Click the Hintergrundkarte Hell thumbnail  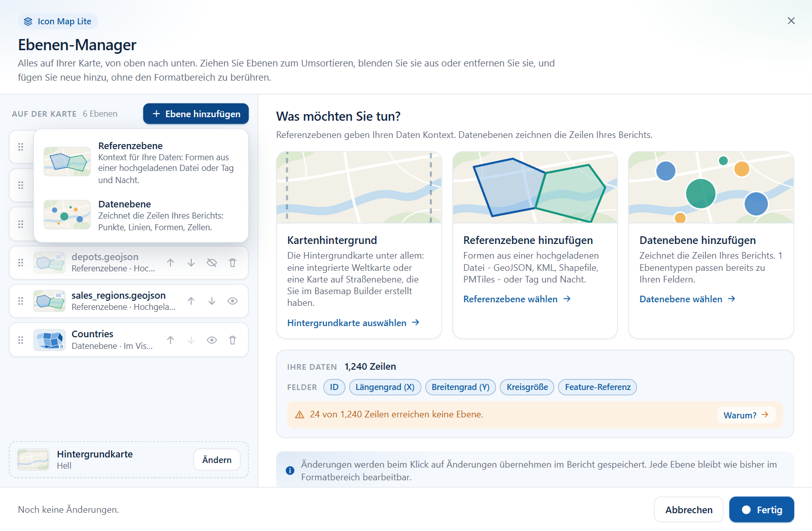tap(33, 459)
